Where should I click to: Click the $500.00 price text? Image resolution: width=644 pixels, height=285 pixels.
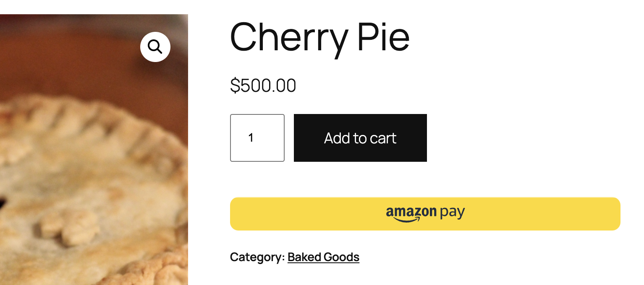263,85
